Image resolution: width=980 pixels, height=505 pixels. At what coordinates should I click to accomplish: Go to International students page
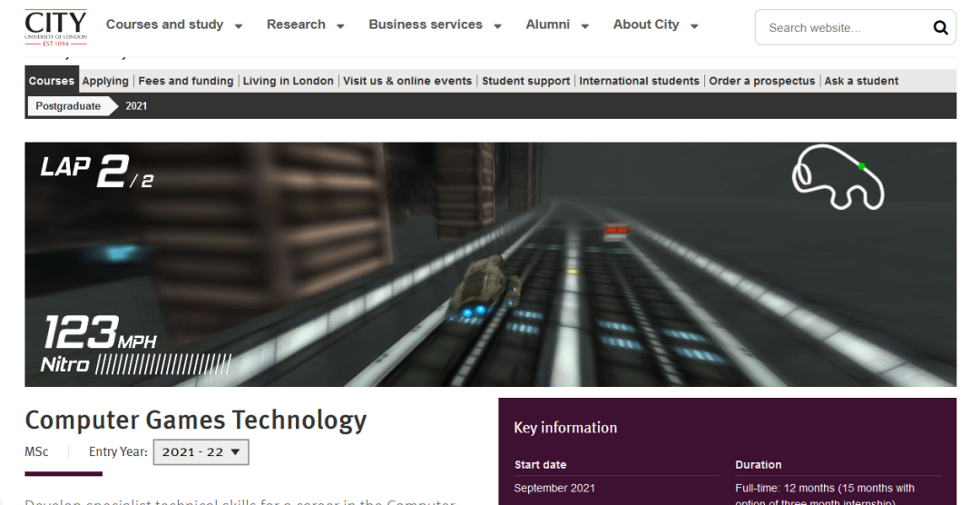click(639, 81)
